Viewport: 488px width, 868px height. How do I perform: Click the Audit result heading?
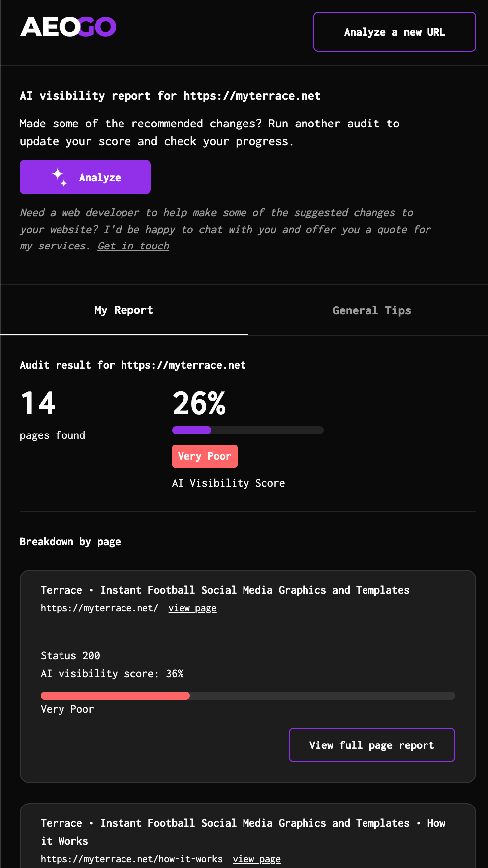[x=132, y=365]
